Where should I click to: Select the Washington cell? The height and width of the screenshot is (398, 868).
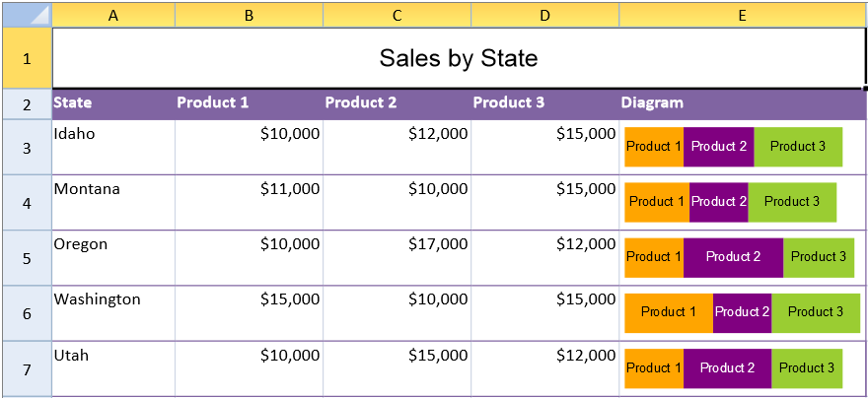tap(113, 313)
